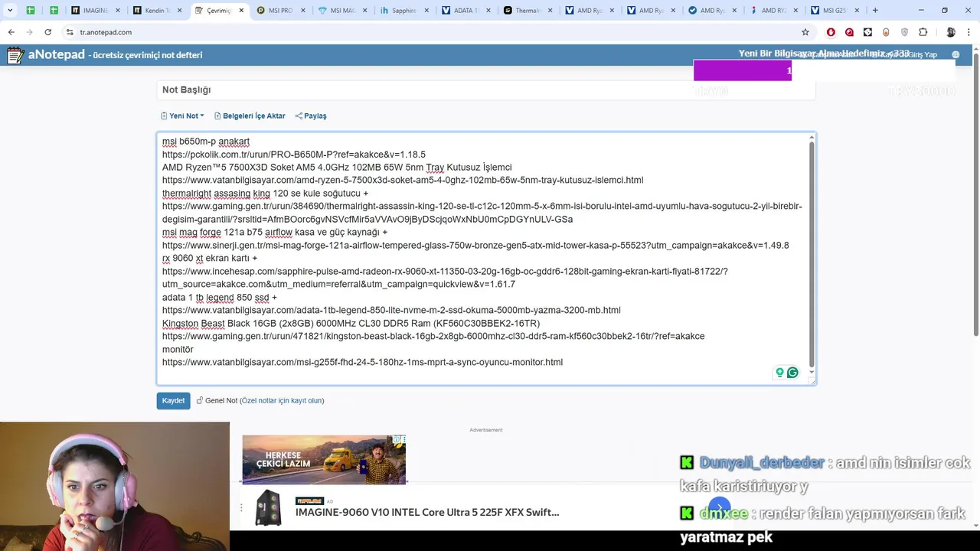Bookmark this page with the star

click(805, 32)
